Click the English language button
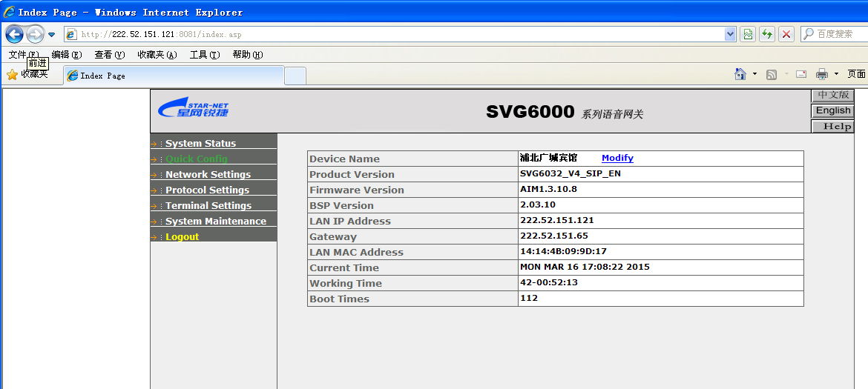Image resolution: width=868 pixels, height=389 pixels. coord(832,110)
